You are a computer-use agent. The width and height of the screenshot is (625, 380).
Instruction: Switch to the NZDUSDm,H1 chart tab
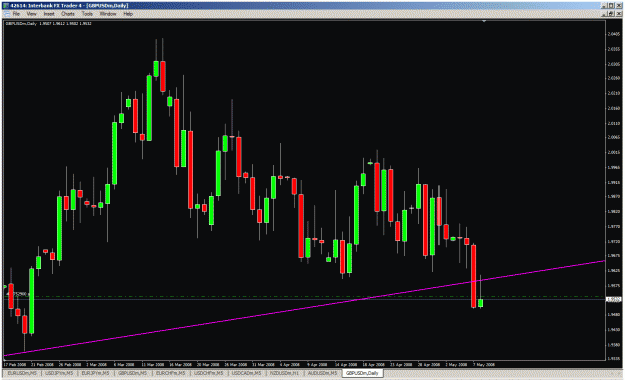(284, 373)
